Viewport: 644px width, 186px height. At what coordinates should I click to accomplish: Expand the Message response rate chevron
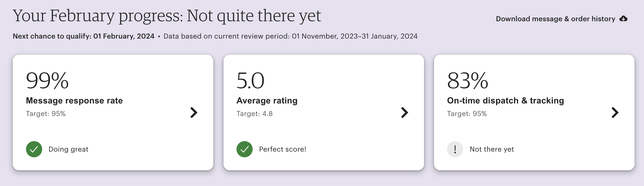(194, 112)
